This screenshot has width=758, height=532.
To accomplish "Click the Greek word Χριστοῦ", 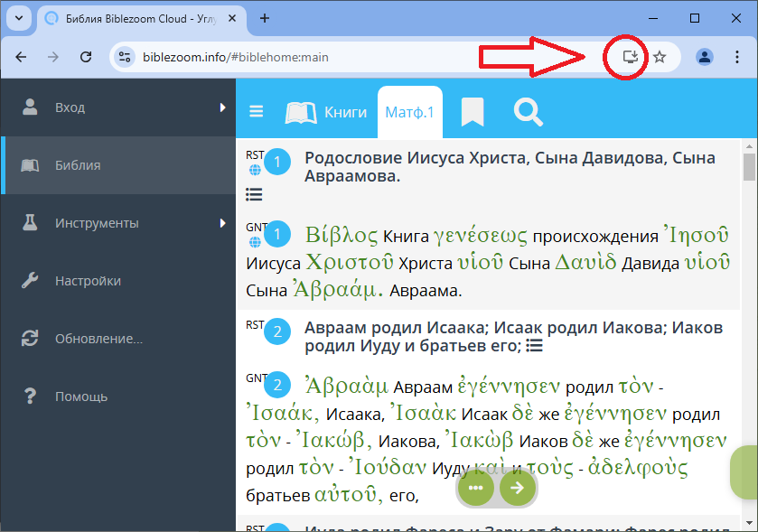I will click(x=350, y=262).
